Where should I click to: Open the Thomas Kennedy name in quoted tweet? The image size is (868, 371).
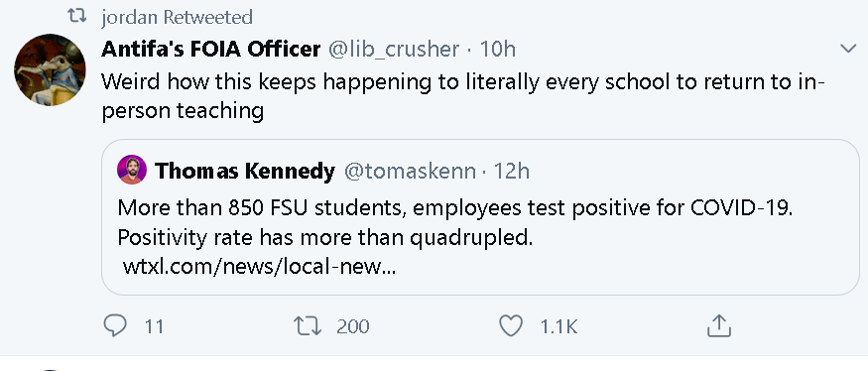pyautogui.click(x=245, y=171)
